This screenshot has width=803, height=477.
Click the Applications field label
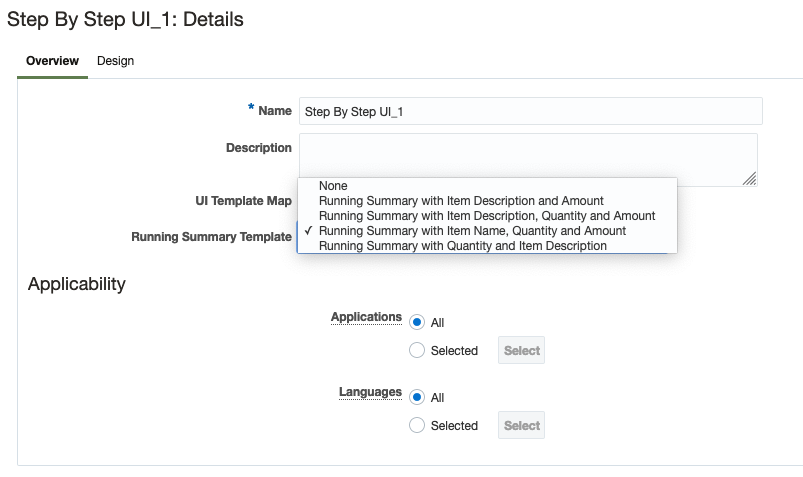tap(366, 317)
